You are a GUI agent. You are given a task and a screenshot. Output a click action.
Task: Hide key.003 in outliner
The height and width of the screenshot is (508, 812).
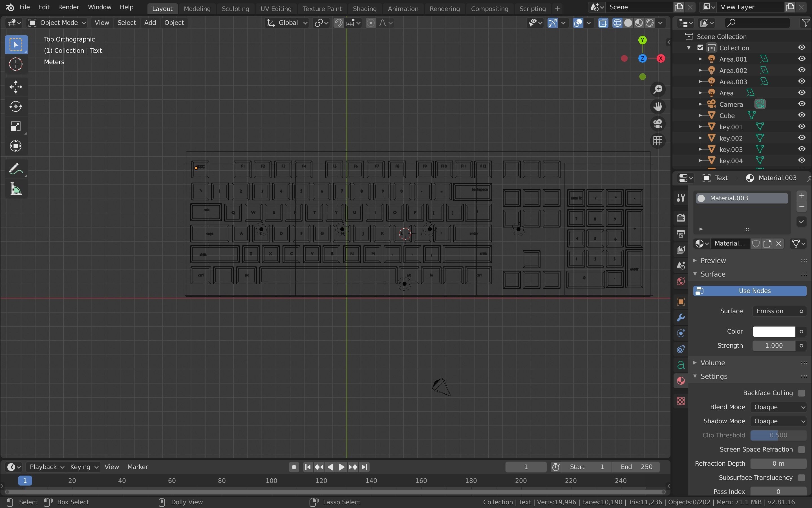[802, 149]
